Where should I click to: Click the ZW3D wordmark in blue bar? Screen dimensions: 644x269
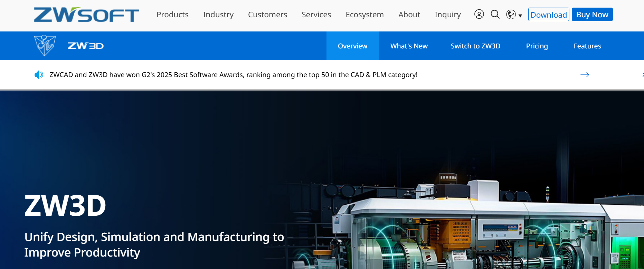[x=85, y=46]
